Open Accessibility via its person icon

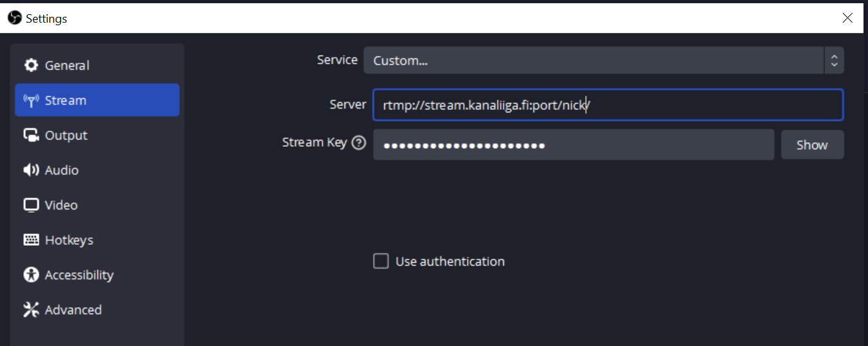tap(31, 275)
